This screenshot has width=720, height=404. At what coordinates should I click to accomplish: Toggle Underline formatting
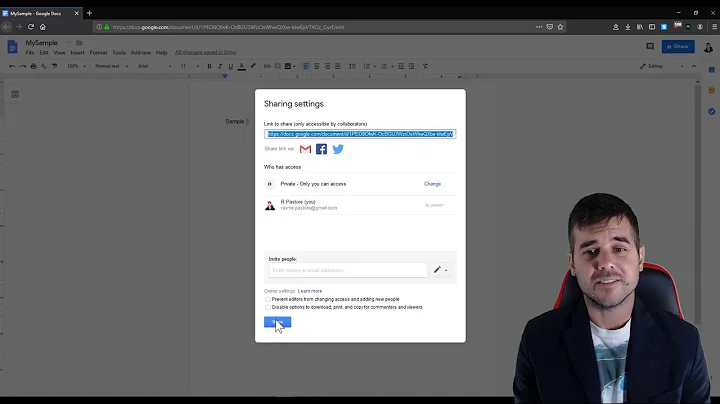[231, 66]
